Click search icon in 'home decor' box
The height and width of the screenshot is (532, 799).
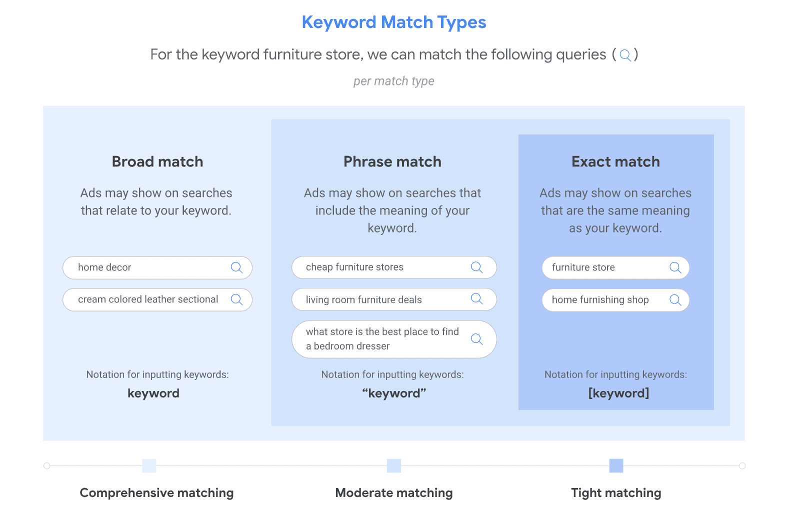[x=236, y=267]
